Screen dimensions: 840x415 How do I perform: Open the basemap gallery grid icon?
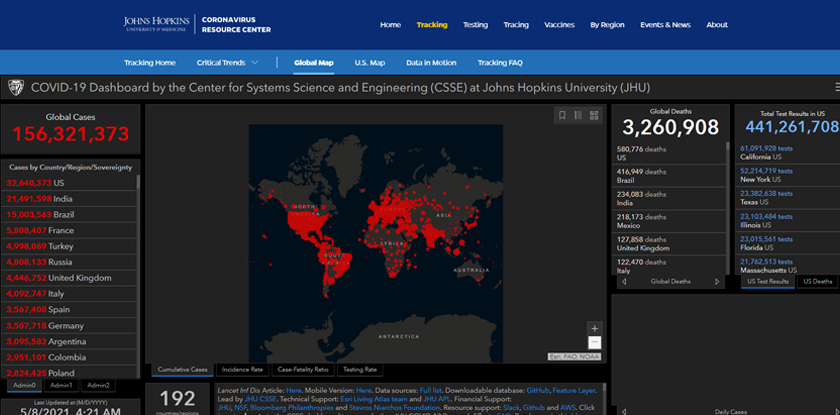594,116
